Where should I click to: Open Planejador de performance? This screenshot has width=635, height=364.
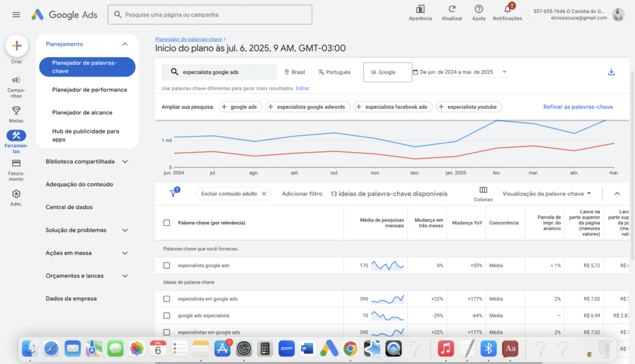[x=89, y=90]
